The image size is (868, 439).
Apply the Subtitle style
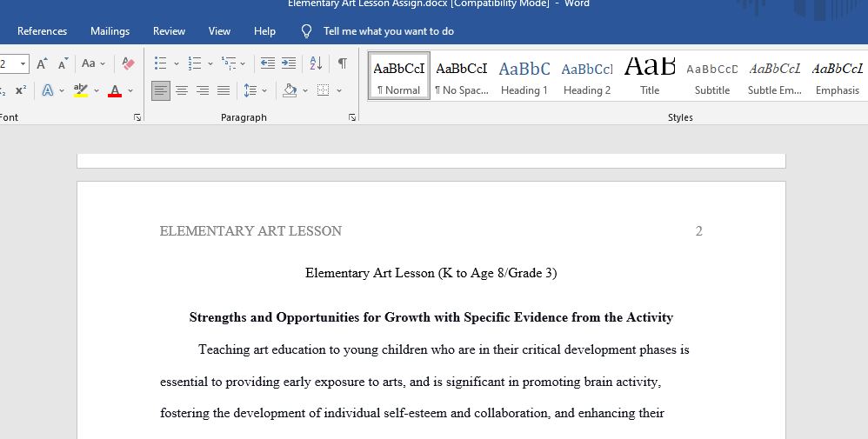712,76
